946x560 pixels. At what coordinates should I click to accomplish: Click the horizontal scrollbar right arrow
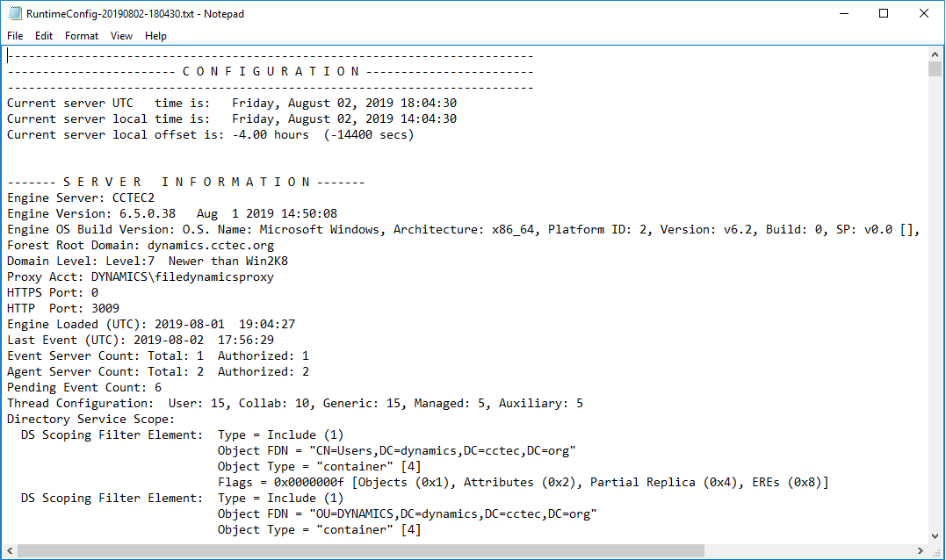tap(922, 551)
